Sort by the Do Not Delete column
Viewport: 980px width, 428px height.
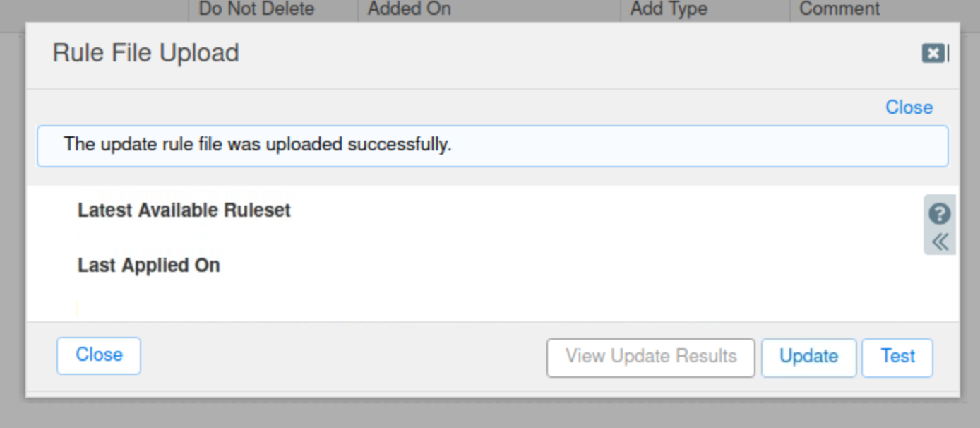tap(256, 9)
